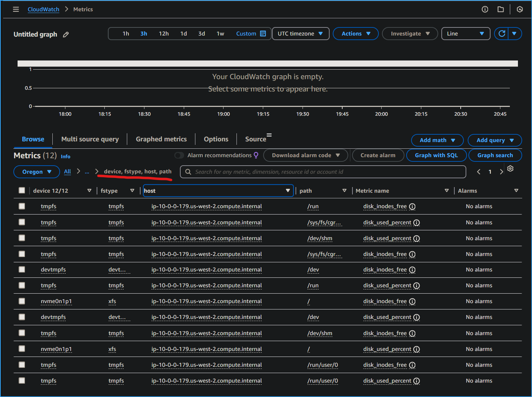Open table preferences via the gear icon
The image size is (532, 397).
click(x=510, y=169)
